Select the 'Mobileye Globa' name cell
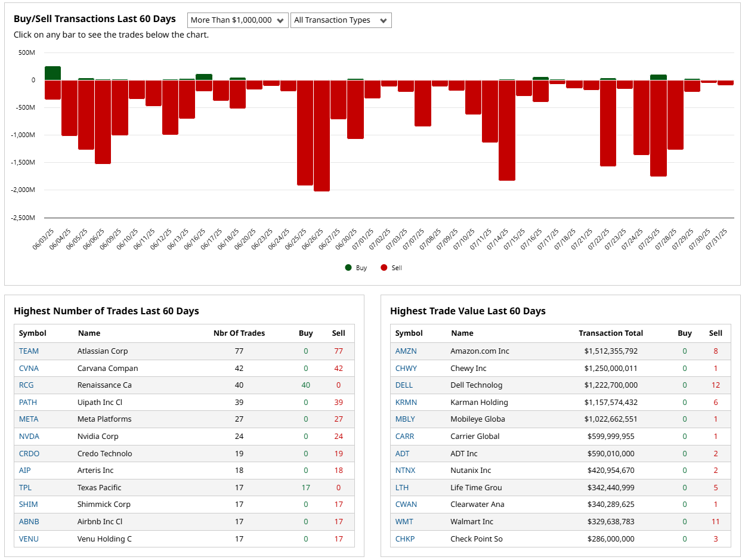 coord(478,419)
